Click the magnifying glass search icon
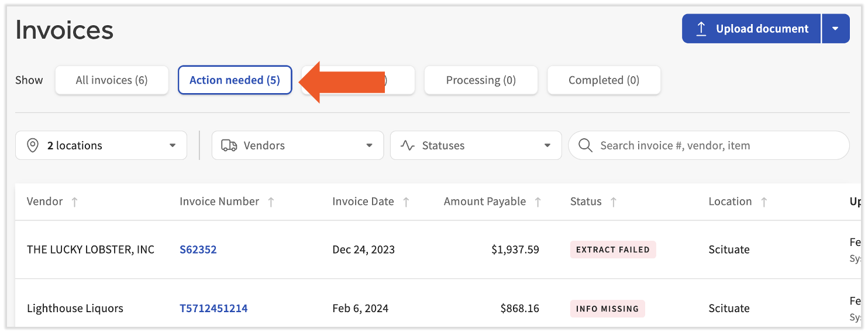868x335 pixels. (x=585, y=145)
